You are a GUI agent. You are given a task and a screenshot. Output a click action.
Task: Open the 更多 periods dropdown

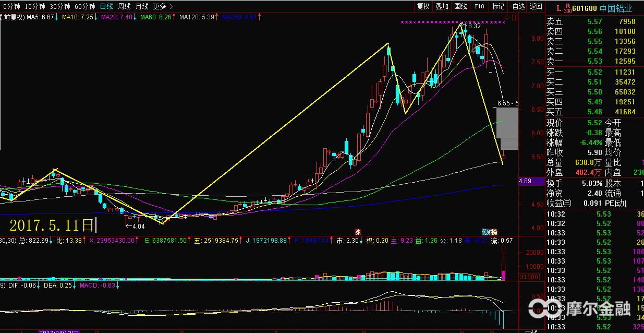pos(160,6)
